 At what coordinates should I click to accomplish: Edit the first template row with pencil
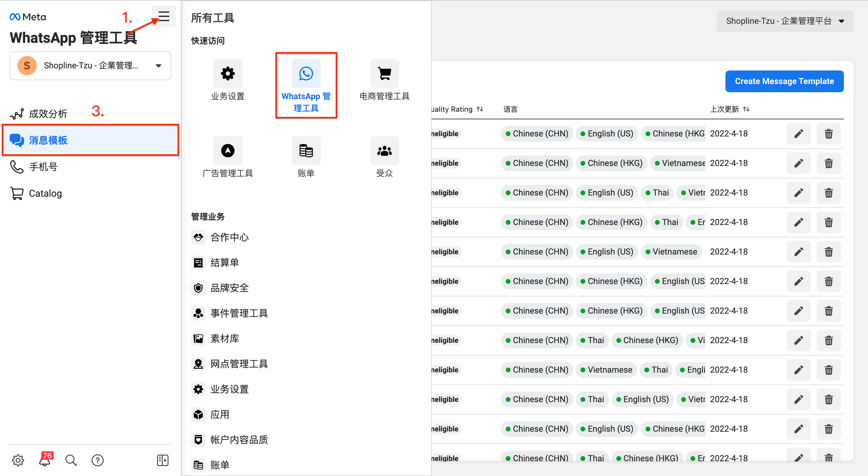coord(798,134)
